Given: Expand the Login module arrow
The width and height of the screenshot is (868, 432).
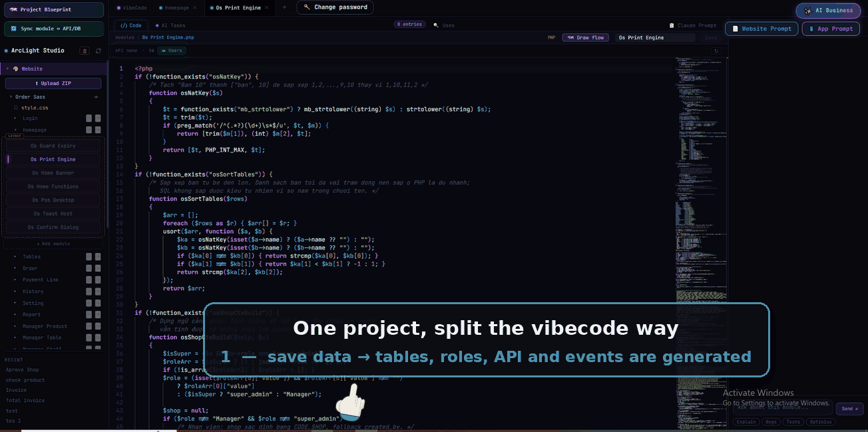Looking at the screenshot, I should pyautogui.click(x=15, y=118).
